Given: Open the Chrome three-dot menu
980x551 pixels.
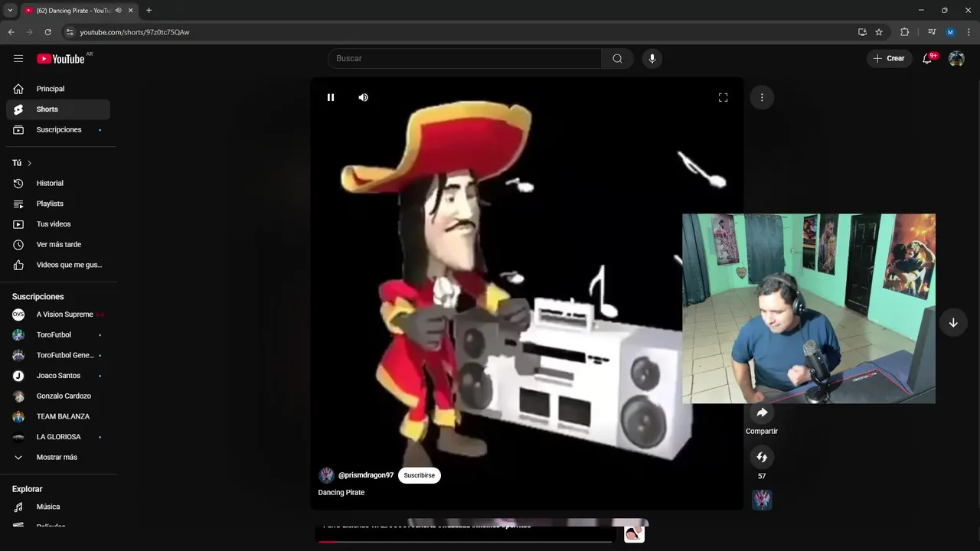Looking at the screenshot, I should pos(969,32).
